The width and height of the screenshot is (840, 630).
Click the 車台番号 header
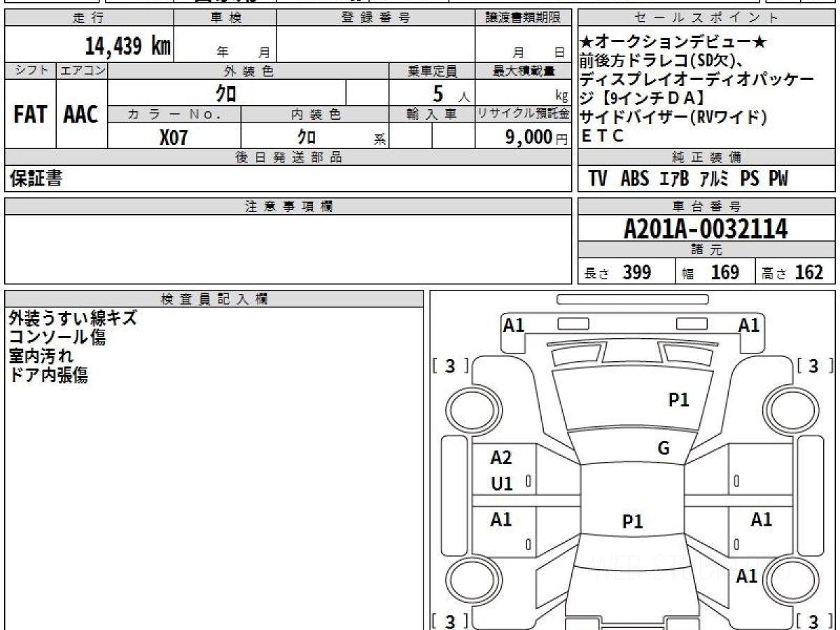(706, 206)
